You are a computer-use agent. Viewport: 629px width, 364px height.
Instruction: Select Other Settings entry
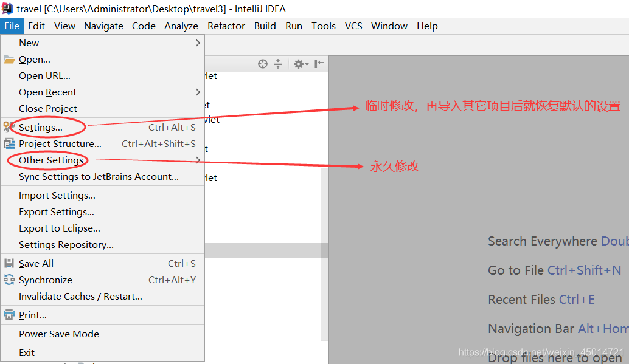pos(103,160)
